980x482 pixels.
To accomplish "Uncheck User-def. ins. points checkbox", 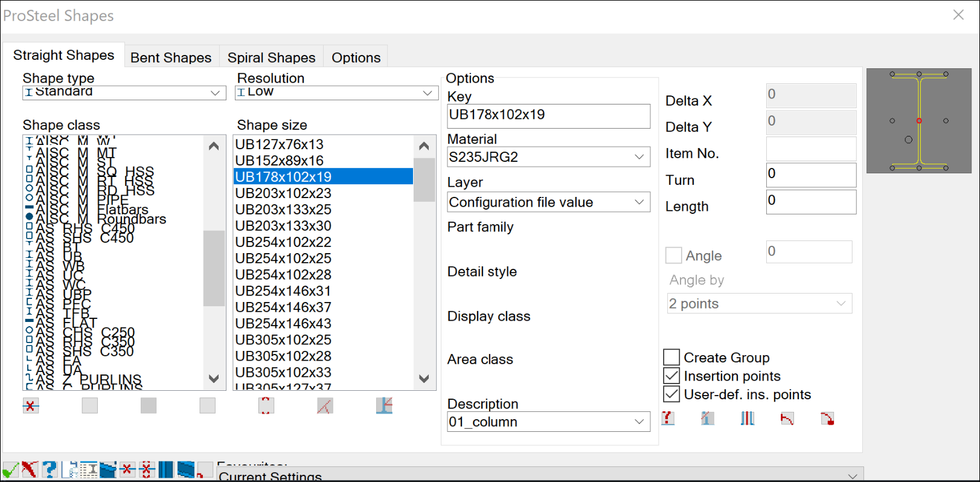I will pyautogui.click(x=671, y=394).
